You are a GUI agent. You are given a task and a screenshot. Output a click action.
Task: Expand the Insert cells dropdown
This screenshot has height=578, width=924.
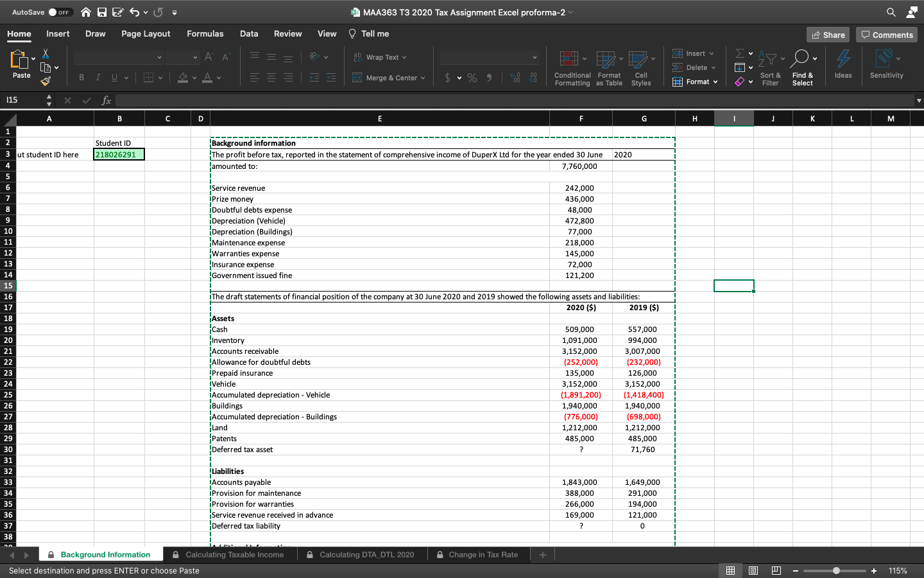coord(712,53)
